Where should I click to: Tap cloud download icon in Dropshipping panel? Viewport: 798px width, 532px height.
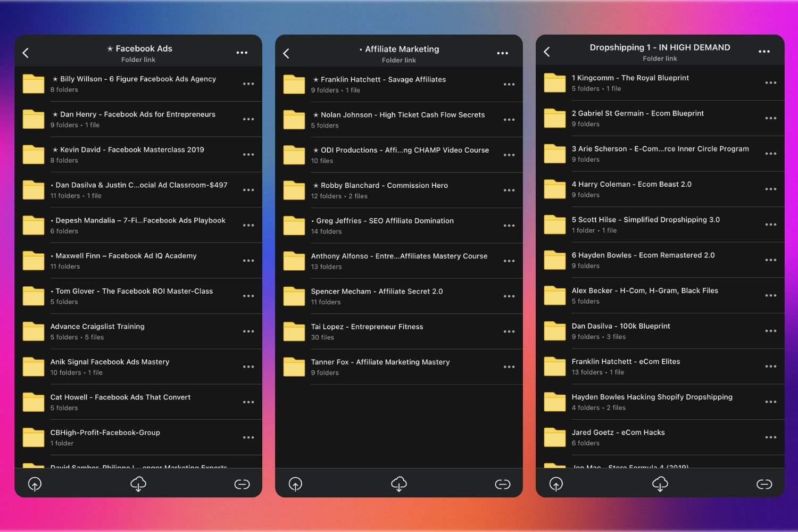[660, 484]
